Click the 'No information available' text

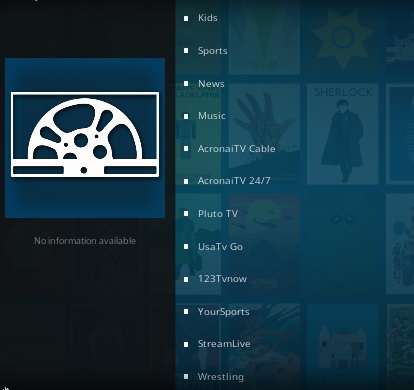(85, 241)
